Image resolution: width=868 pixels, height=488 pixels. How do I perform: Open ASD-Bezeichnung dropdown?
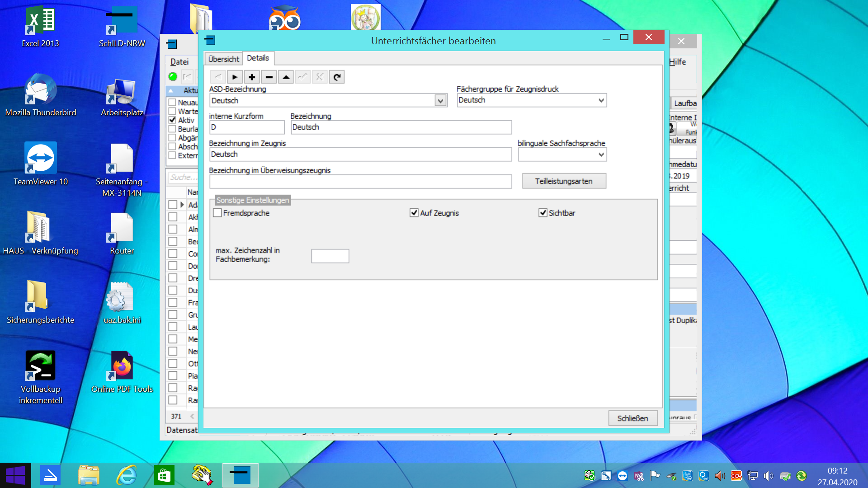[440, 101]
